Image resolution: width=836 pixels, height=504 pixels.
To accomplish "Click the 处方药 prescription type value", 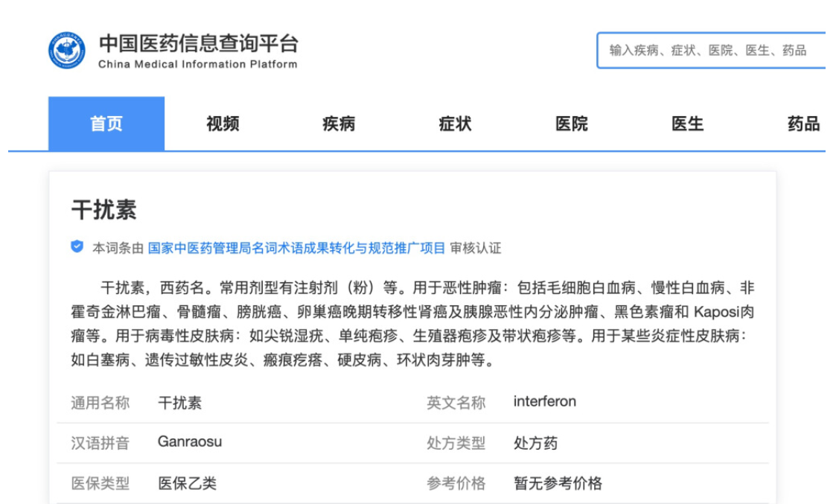I will click(535, 443).
